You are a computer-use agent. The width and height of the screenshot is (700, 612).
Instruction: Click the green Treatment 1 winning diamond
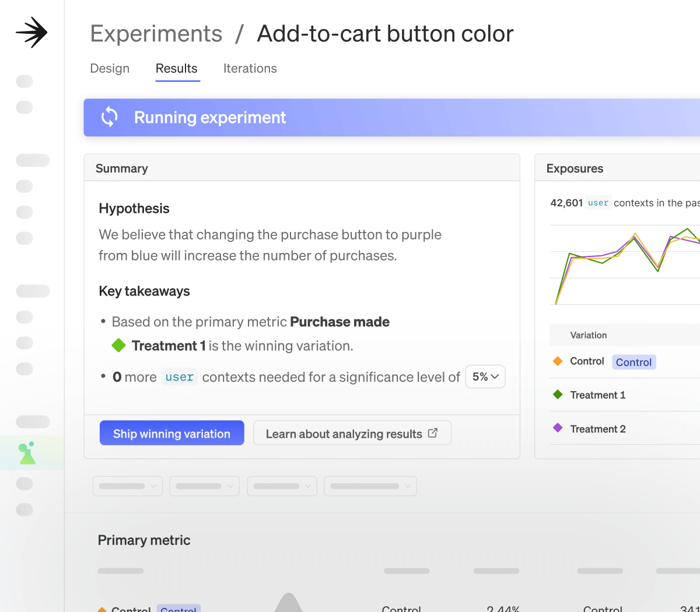tap(118, 346)
